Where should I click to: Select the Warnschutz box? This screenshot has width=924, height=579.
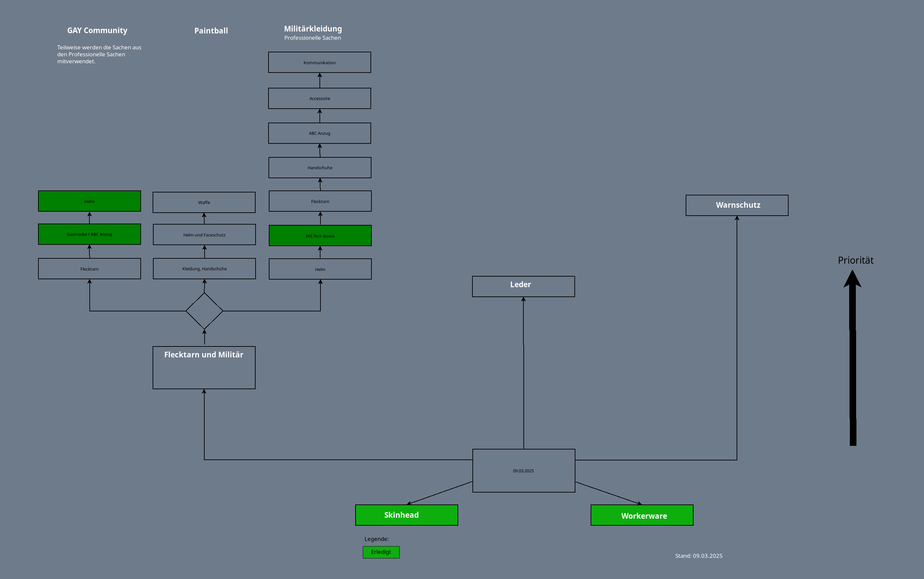coord(736,205)
